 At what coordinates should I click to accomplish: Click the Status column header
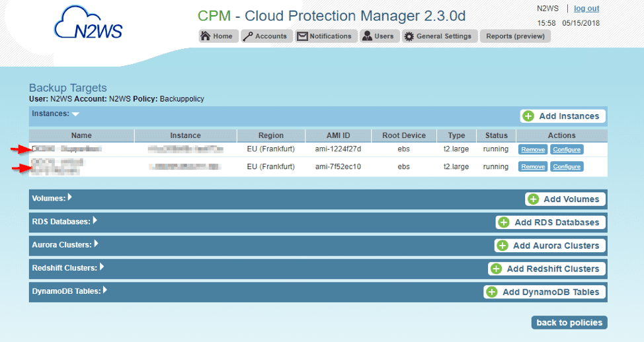click(496, 135)
